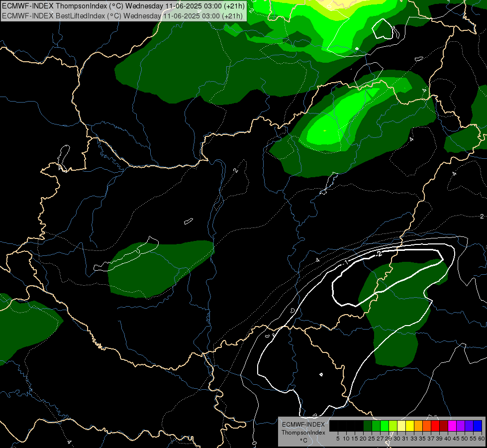This screenshot has width=487, height=448.
Task: Pick the pale yellow swatch between 30 and 31
Action: click(x=401, y=426)
